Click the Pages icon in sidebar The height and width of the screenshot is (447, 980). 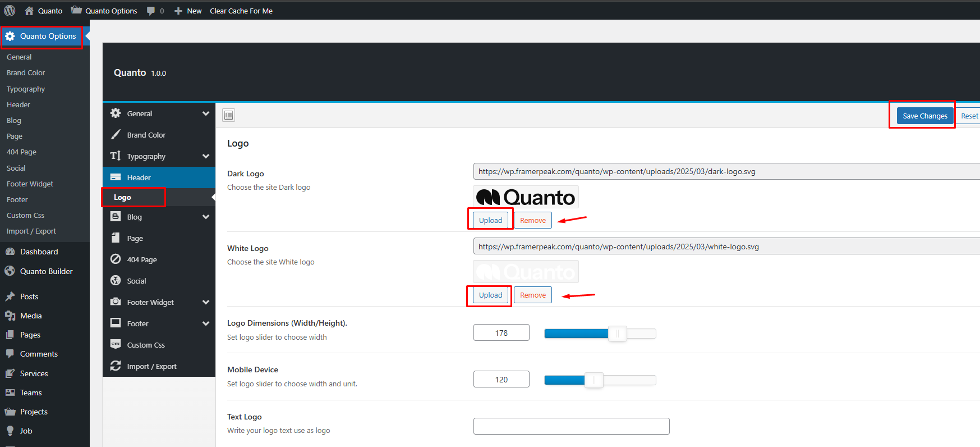pyautogui.click(x=10, y=335)
